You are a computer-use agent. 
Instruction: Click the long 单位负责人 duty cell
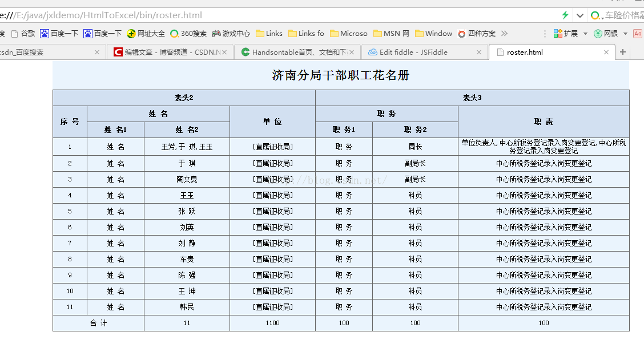click(544, 147)
